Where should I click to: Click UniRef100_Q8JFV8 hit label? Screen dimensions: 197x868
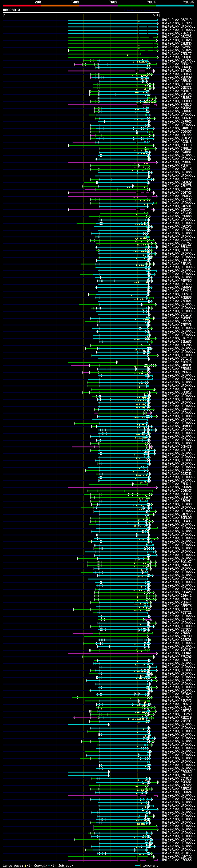click(177, 138)
